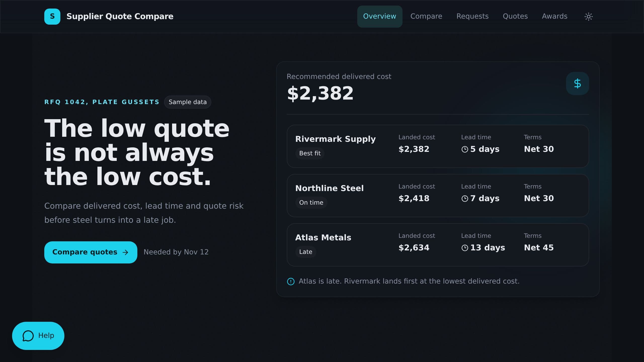Click the $2,418 landed cost value
This screenshot has height=362, width=644.
click(x=414, y=199)
